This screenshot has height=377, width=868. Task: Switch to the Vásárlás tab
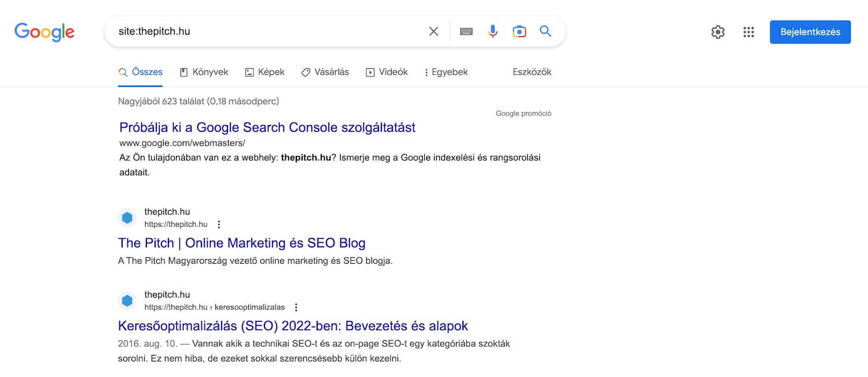[325, 72]
